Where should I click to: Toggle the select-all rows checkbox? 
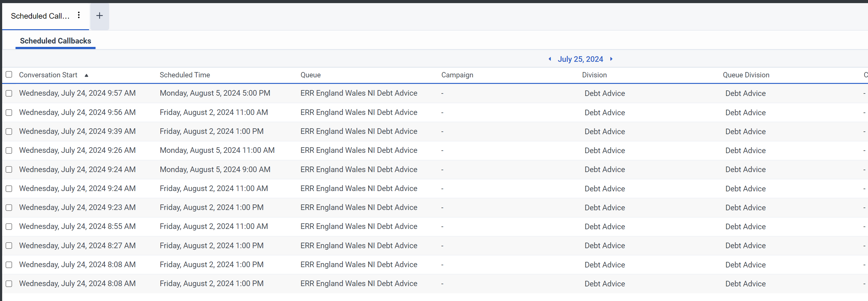(9, 75)
